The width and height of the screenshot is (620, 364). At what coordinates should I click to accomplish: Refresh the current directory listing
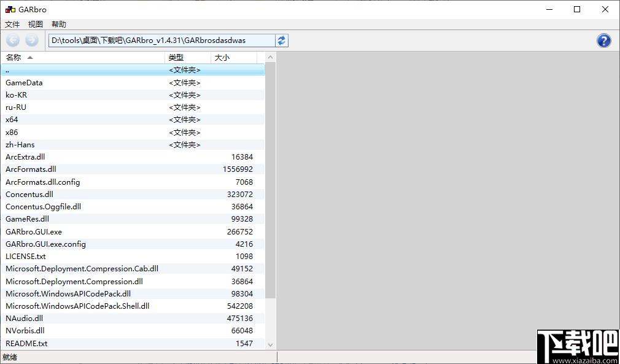[x=282, y=41]
